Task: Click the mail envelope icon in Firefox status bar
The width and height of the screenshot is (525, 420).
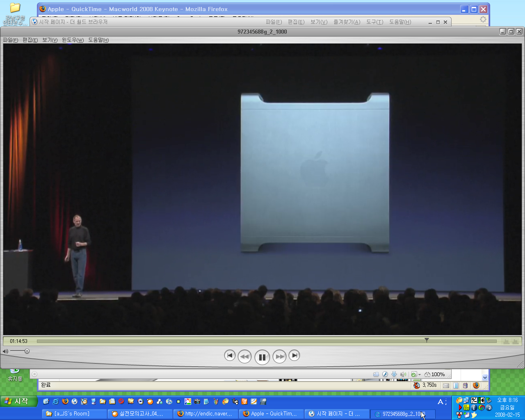Action: tap(446, 386)
